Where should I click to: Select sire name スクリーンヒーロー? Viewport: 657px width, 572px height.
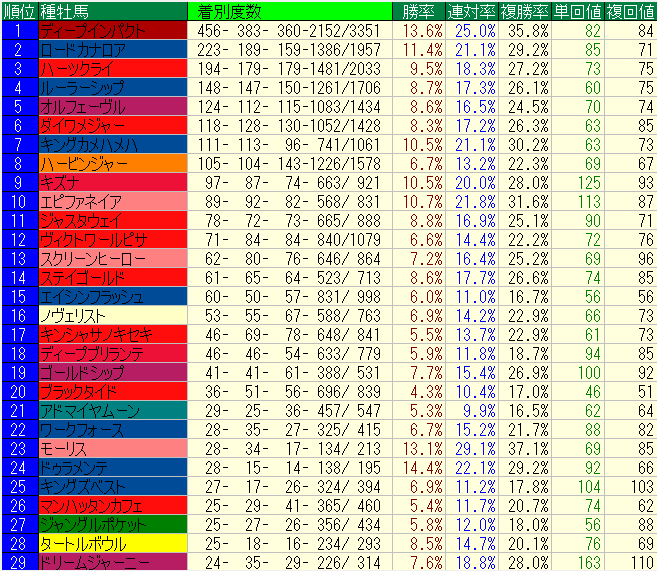(x=113, y=259)
